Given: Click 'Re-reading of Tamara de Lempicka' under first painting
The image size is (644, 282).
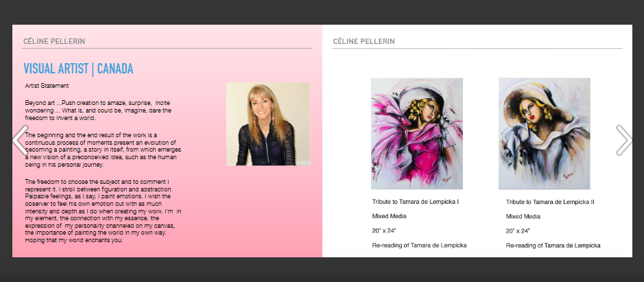Looking at the screenshot, I should 419,246.
